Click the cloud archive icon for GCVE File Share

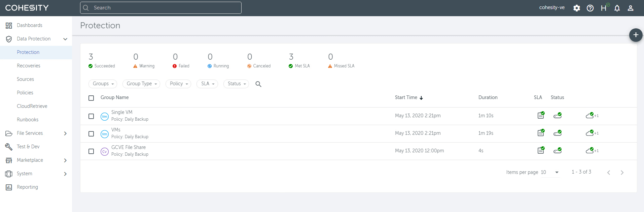click(590, 151)
